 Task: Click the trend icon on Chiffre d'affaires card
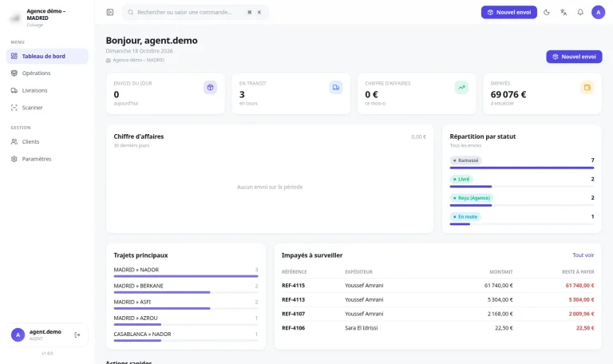461,87
